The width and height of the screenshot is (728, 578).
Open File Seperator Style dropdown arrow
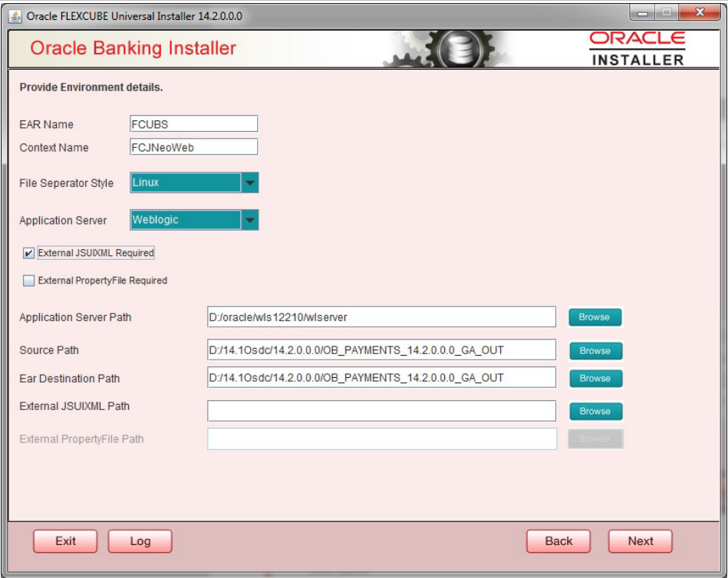coord(250,182)
